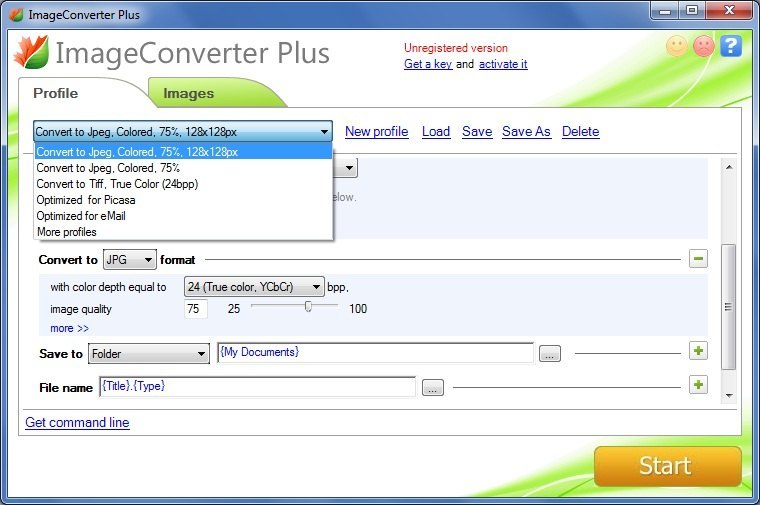
Task: Click the happy smiley feedback icon
Action: (677, 46)
